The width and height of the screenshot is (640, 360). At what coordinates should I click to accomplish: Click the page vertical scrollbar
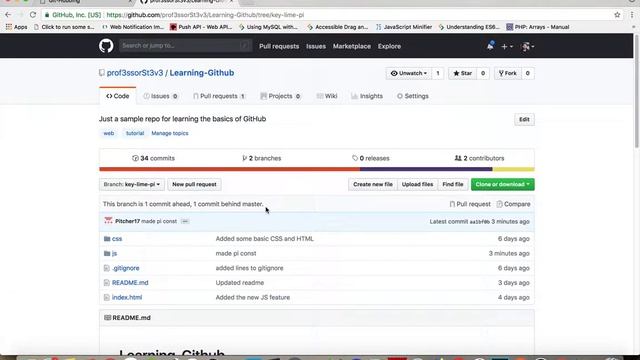click(x=636, y=92)
